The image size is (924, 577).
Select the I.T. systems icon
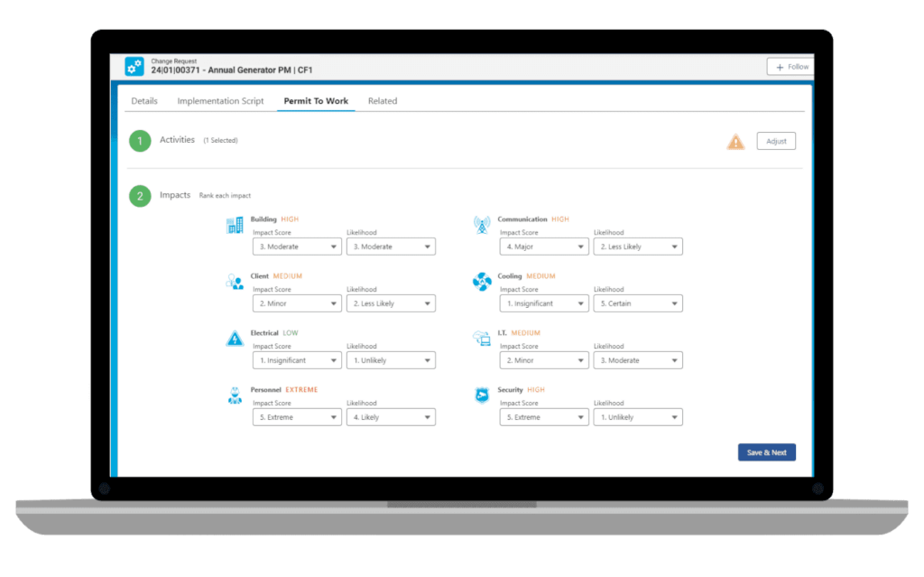coord(482,339)
